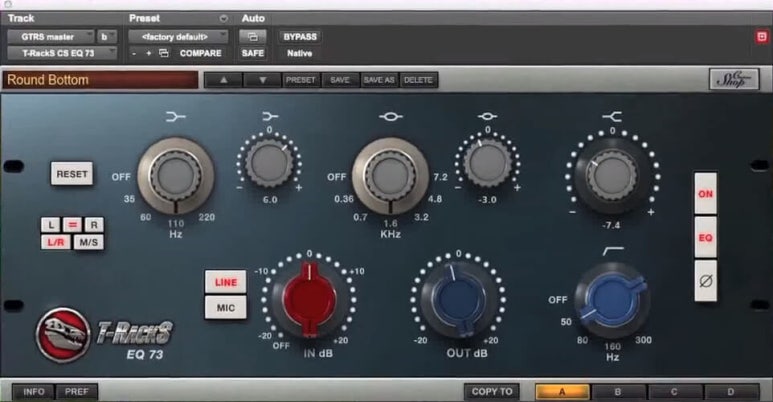Select the R channel button
The image size is (773, 402).
[x=94, y=225]
